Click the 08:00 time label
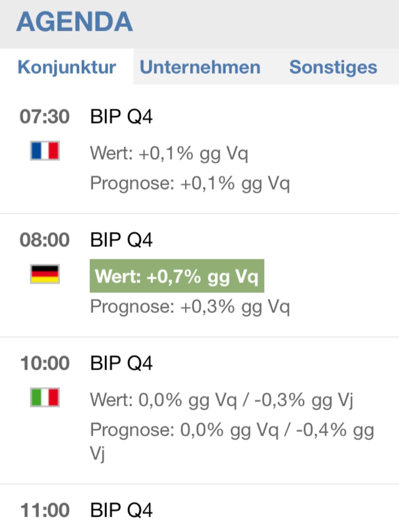 point(45,240)
